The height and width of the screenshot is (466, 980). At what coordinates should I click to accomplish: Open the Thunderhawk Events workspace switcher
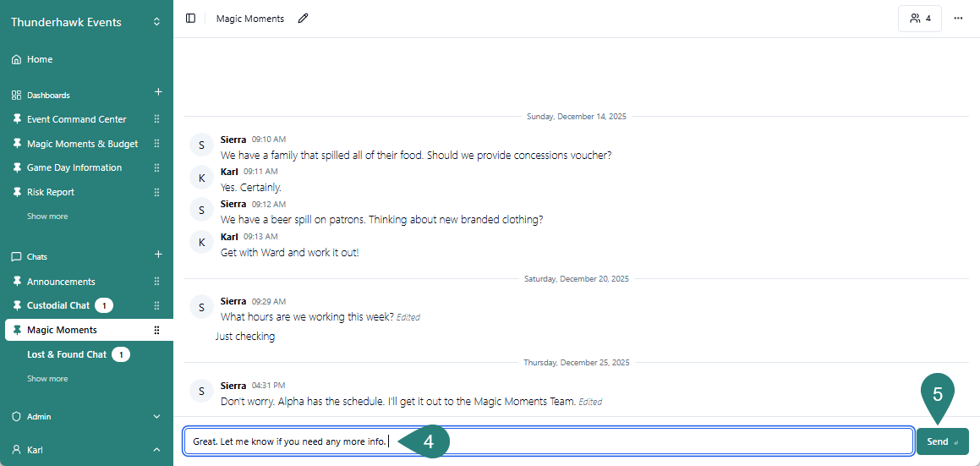click(x=156, y=22)
